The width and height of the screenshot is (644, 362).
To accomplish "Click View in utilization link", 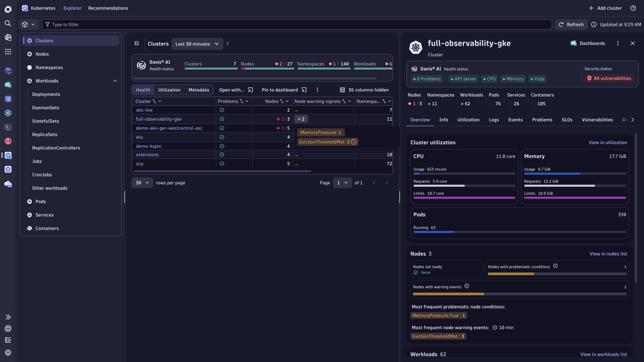I will pyautogui.click(x=608, y=142).
